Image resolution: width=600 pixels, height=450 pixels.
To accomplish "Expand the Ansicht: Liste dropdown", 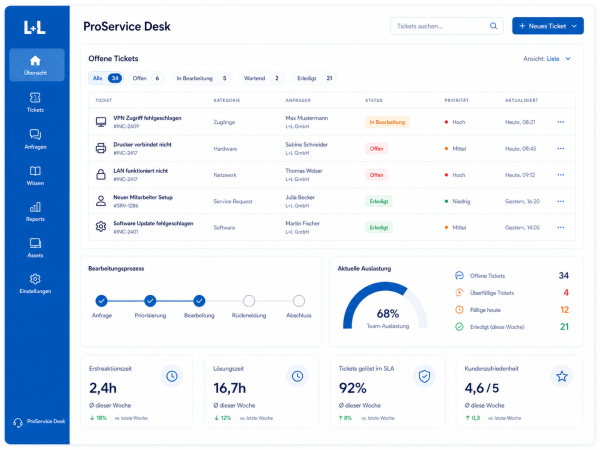I will coord(547,59).
